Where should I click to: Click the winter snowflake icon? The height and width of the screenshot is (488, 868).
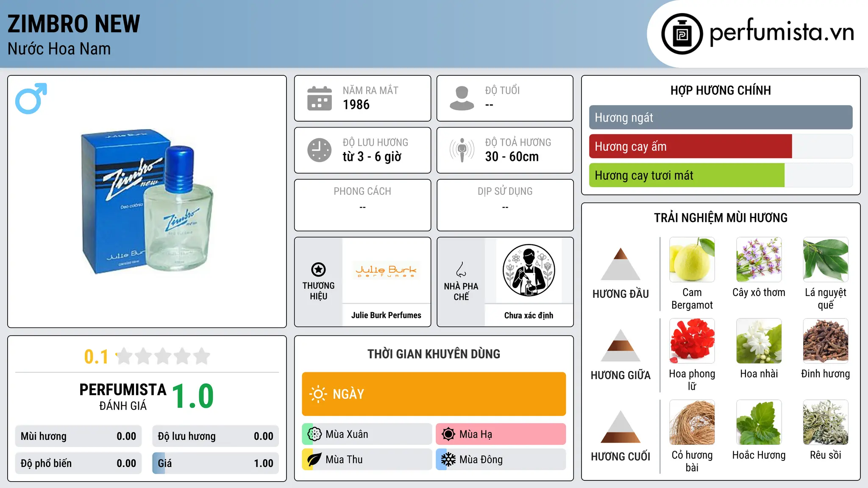coord(448,460)
